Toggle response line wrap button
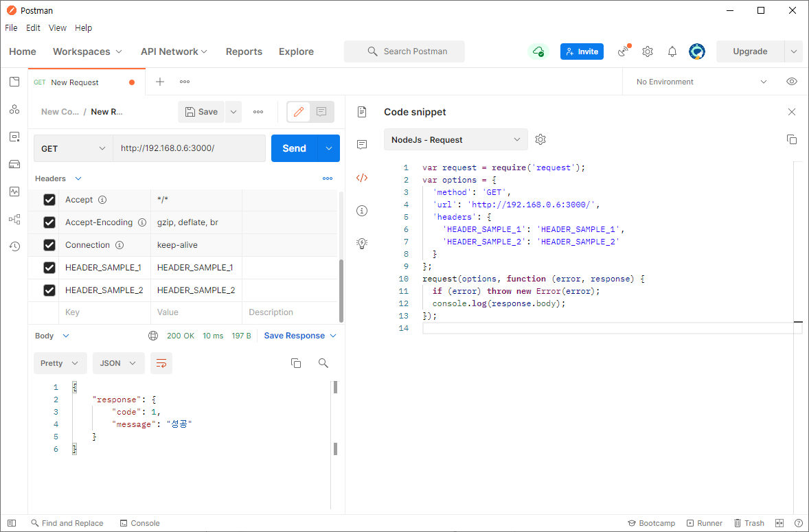The image size is (809, 532). click(x=161, y=363)
